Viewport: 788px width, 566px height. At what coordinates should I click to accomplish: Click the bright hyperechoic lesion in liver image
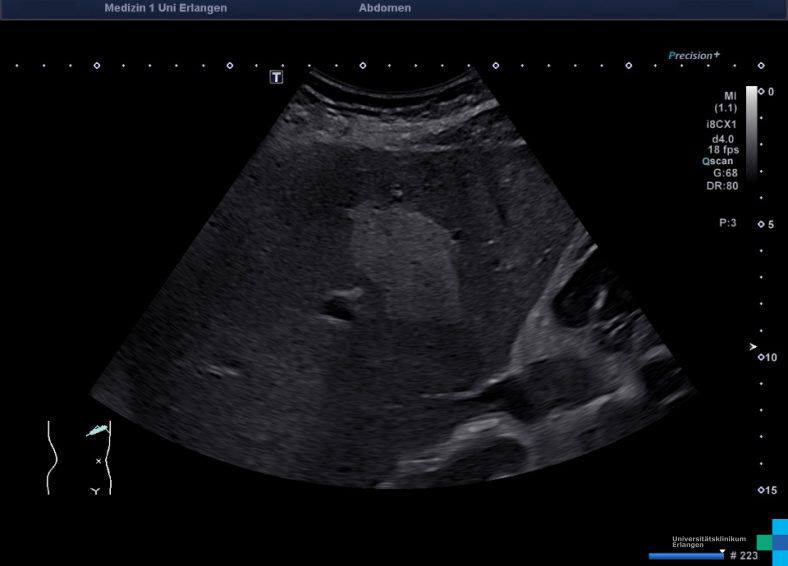pyautogui.click(x=400, y=255)
